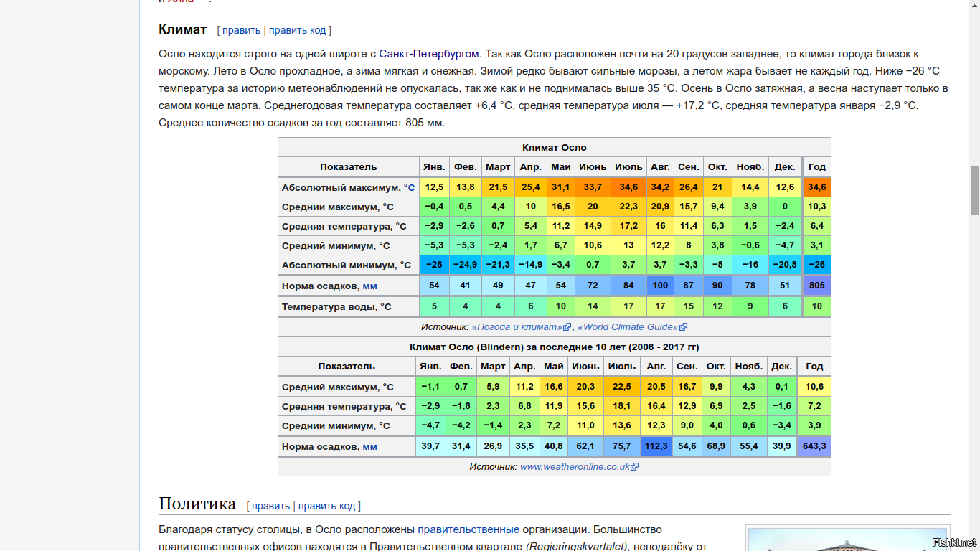Click the мм link in the Blindern table
The height and width of the screenshot is (551, 980).
pos(369,447)
